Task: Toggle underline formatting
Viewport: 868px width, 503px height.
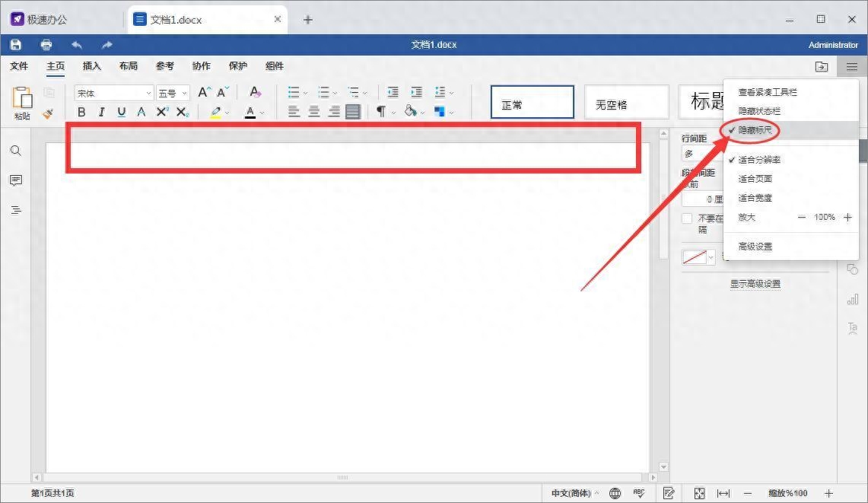Action: coord(121,112)
